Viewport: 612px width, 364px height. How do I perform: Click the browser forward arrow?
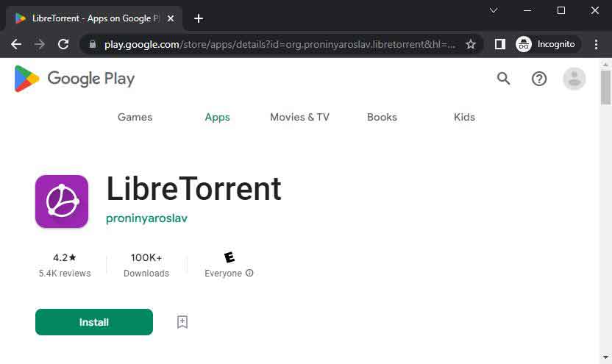(x=40, y=44)
